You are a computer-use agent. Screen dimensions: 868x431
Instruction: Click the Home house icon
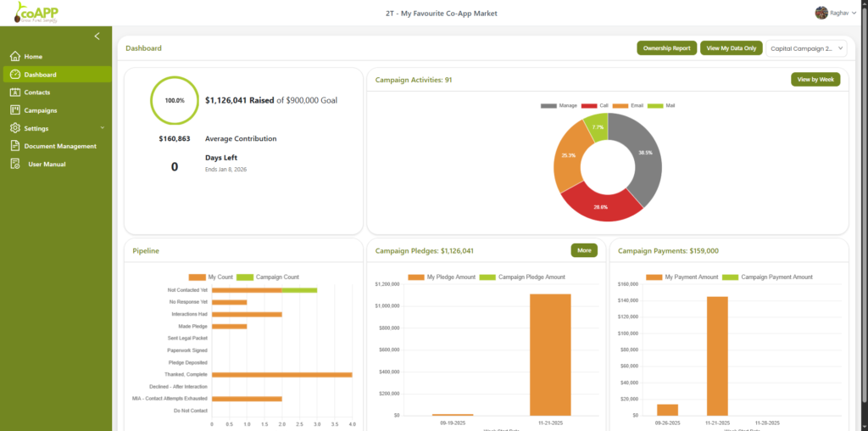15,57
